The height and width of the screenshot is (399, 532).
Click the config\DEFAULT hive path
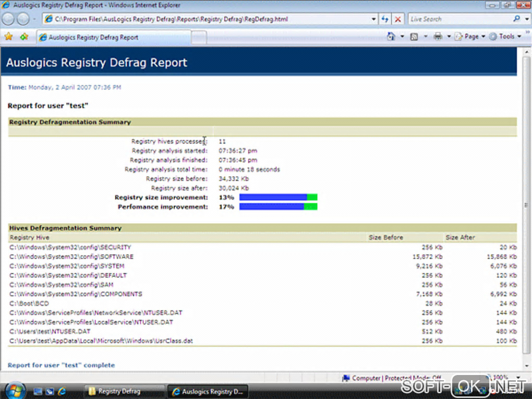click(x=68, y=275)
